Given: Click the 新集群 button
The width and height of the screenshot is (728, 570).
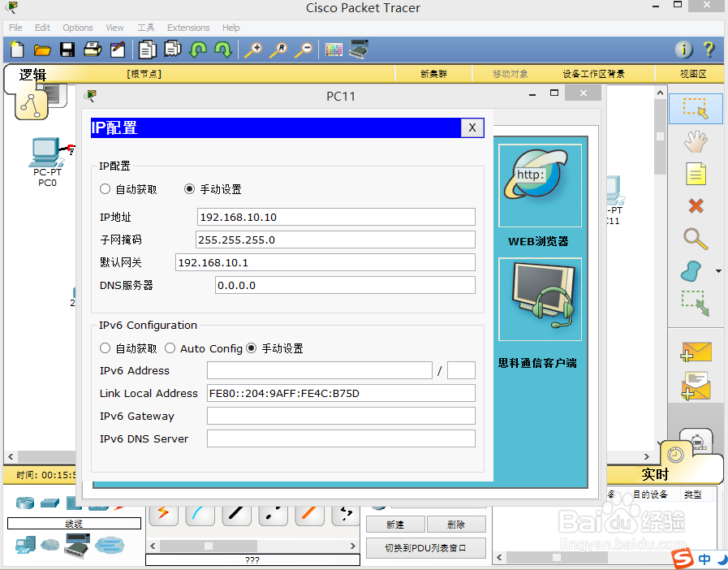Looking at the screenshot, I should [433, 74].
